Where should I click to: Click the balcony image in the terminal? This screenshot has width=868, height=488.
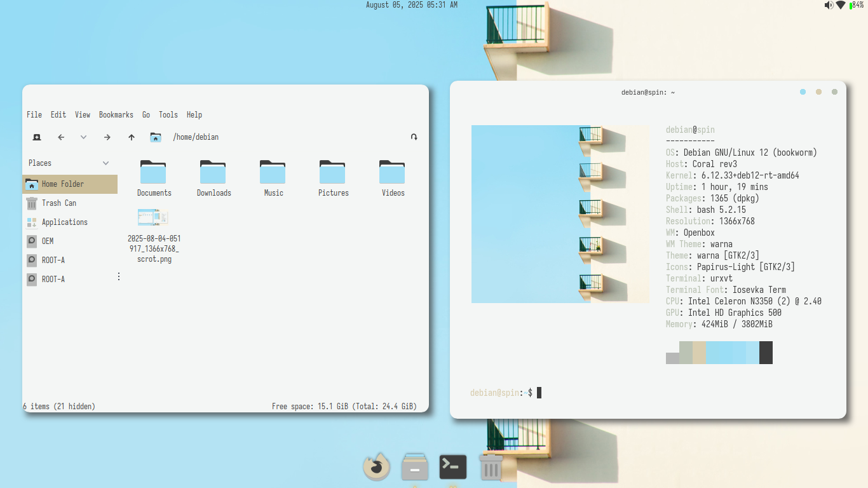click(559, 214)
